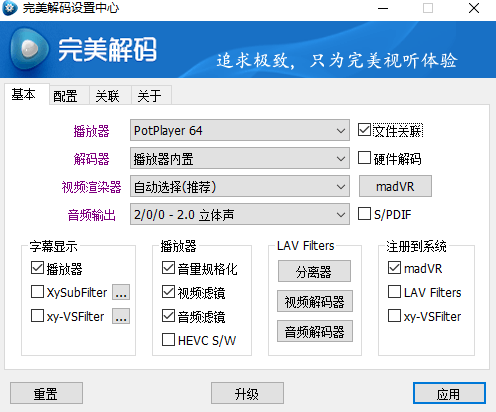Enable HEVC S/W option
Screen dimensions: 496x412
(x=168, y=340)
